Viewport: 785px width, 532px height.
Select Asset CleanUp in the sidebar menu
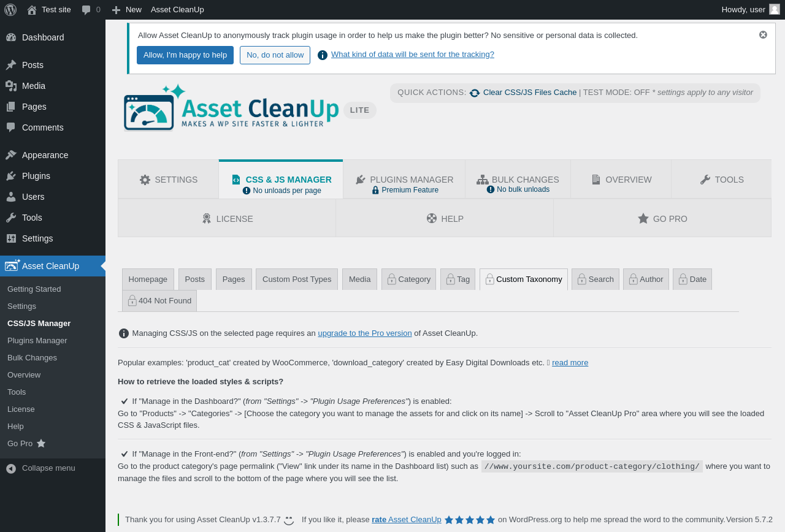53,266
